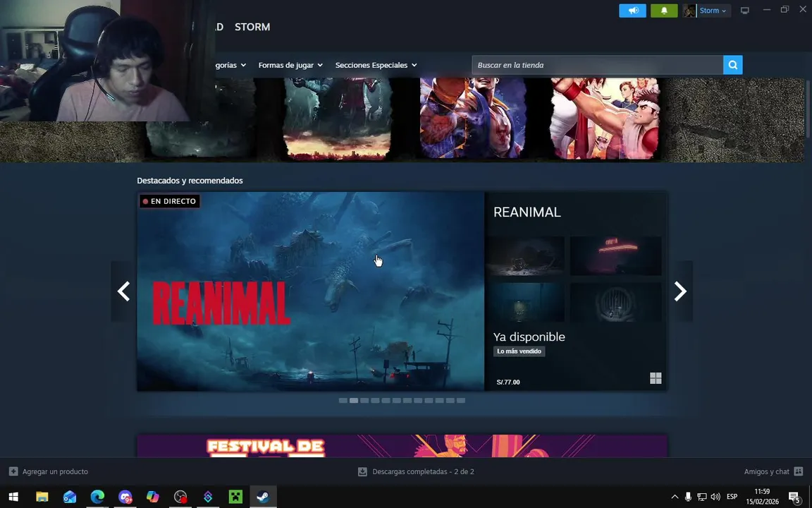Open the zombie city banner artwork

[338, 119]
